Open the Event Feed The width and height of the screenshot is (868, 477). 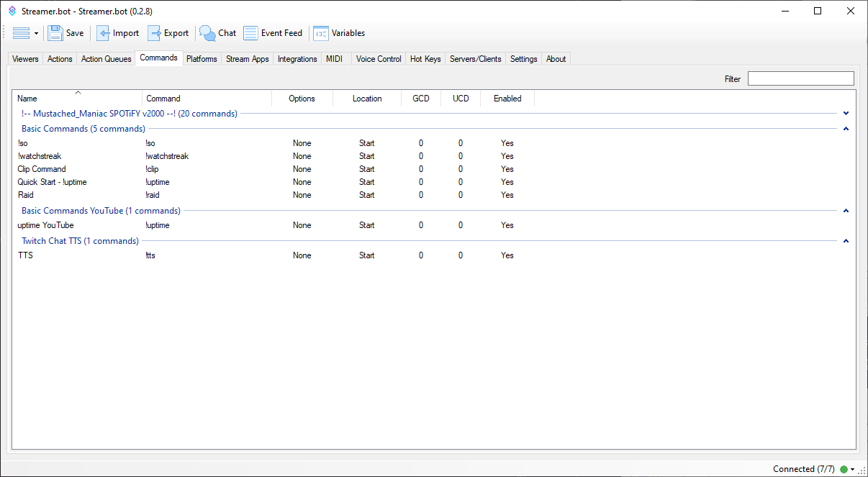pyautogui.click(x=273, y=33)
